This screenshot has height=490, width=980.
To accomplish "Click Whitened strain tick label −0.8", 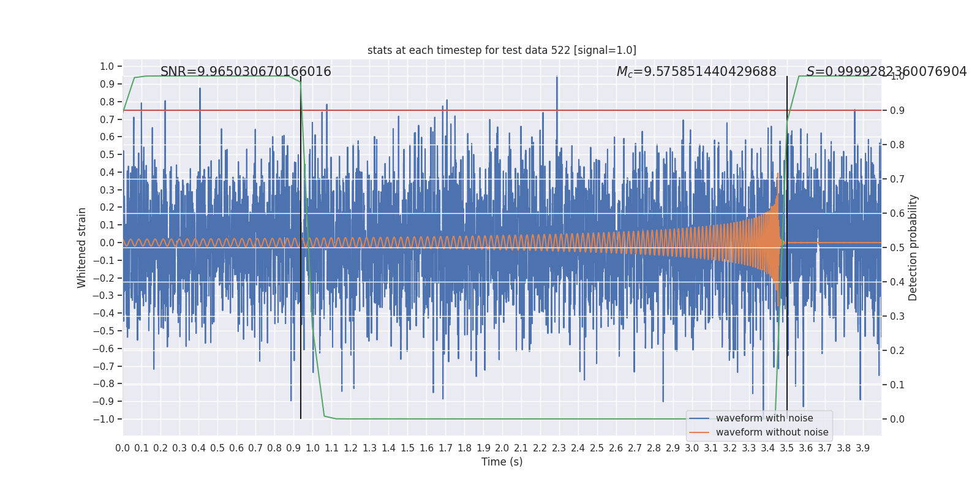I will point(104,384).
